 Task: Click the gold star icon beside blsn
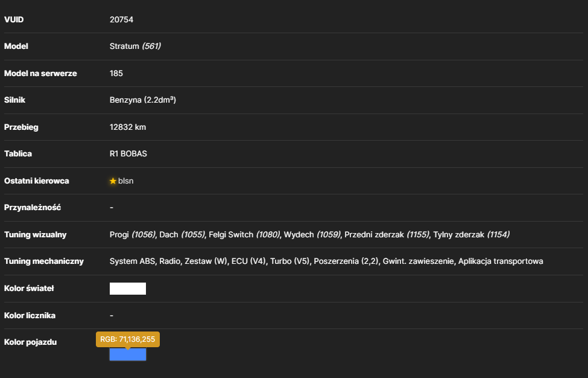coord(113,181)
